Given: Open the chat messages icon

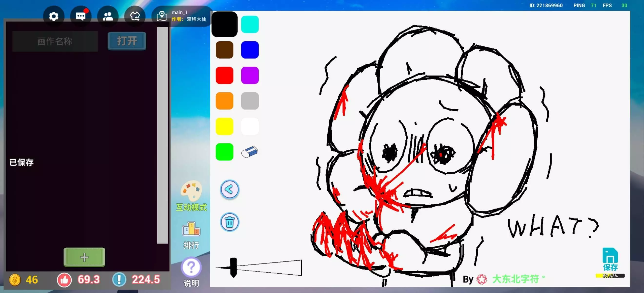Looking at the screenshot, I should click(x=81, y=17).
